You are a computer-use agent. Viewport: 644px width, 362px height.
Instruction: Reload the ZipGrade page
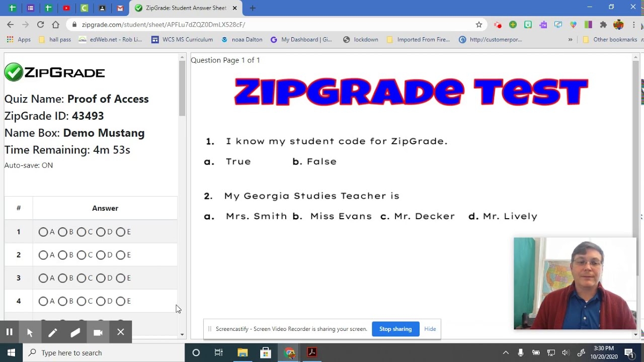(x=40, y=25)
